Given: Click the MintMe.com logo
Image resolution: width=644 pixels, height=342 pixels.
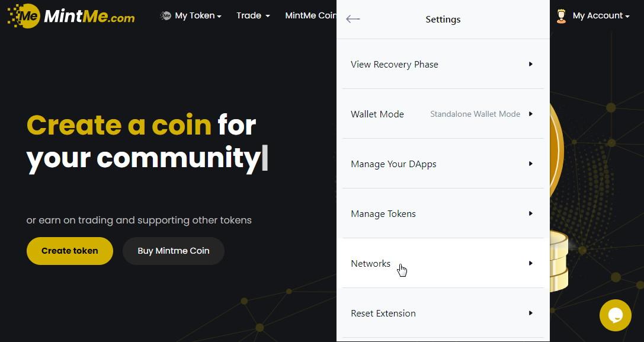Looking at the screenshot, I should (71, 16).
